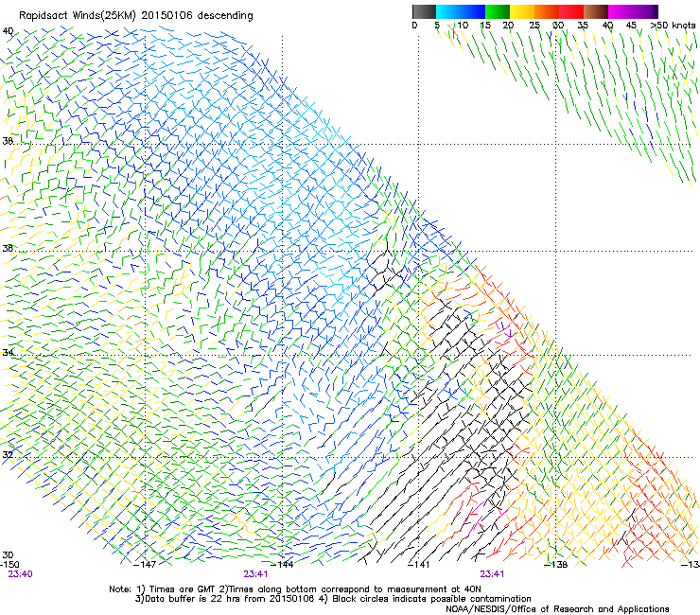Click the longitude label '-138'

[556, 564]
